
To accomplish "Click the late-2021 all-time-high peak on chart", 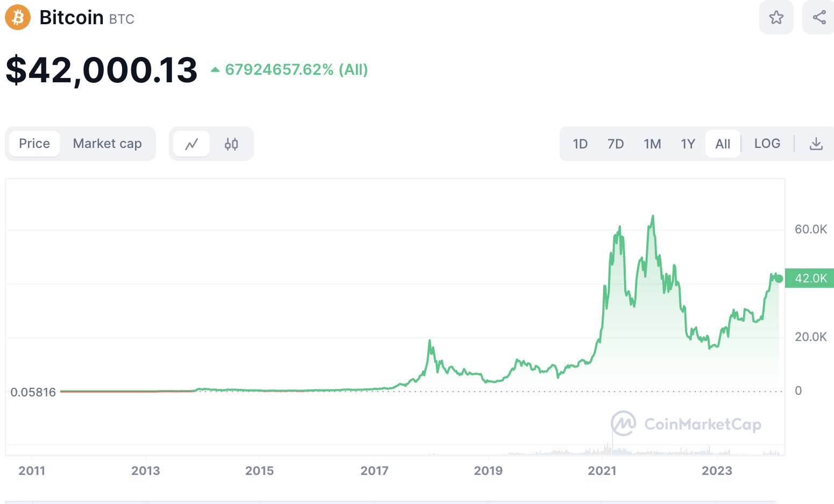I will (653, 216).
